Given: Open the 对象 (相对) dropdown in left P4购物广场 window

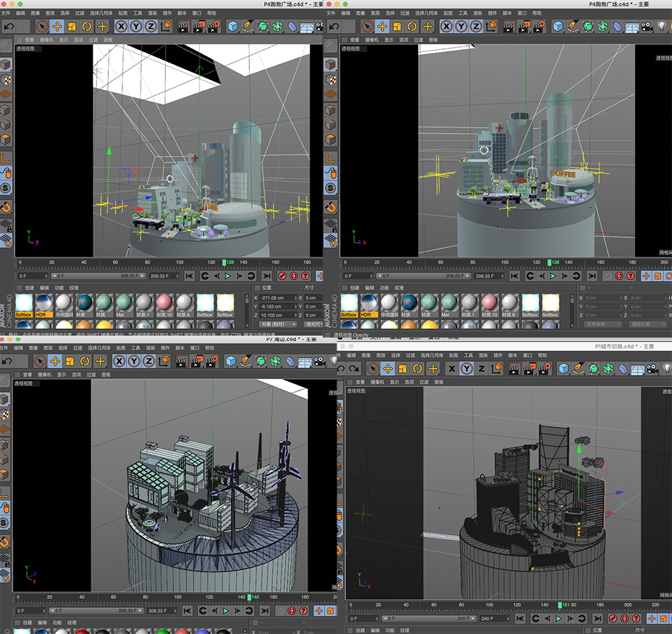Looking at the screenshot, I should click(277, 324).
